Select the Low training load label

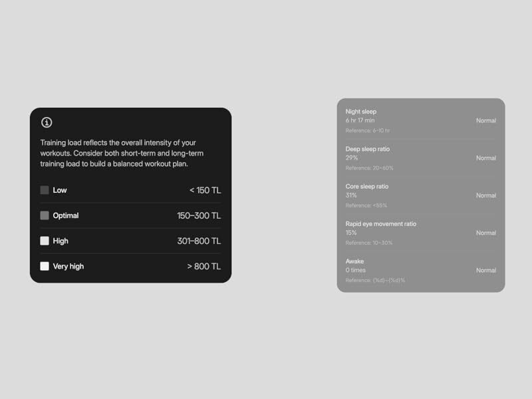tap(60, 190)
